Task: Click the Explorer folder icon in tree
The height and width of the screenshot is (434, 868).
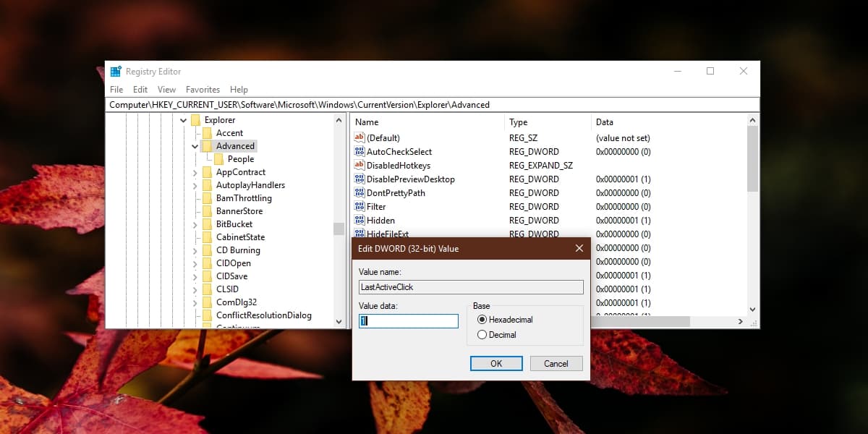Action: click(195, 120)
